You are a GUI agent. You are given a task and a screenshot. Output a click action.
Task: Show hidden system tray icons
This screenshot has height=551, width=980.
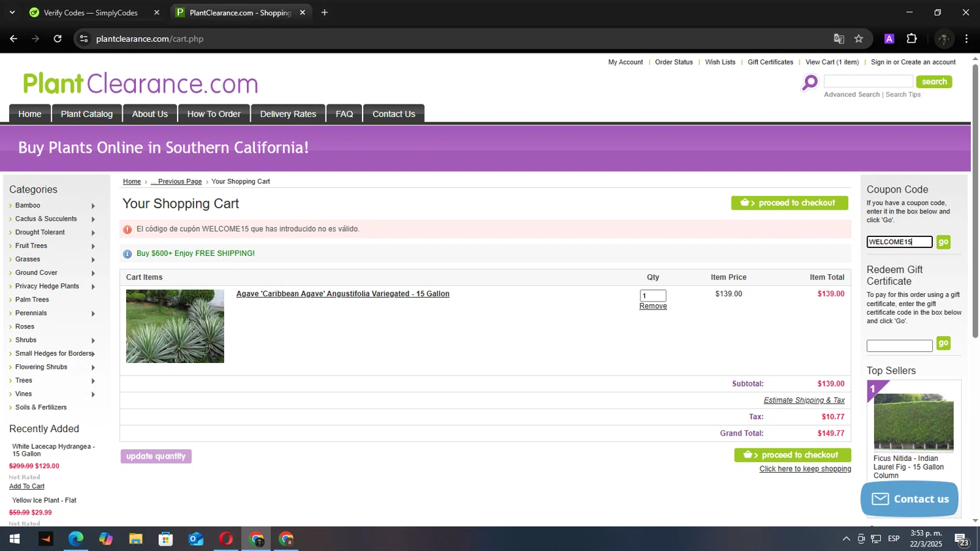[x=846, y=539]
